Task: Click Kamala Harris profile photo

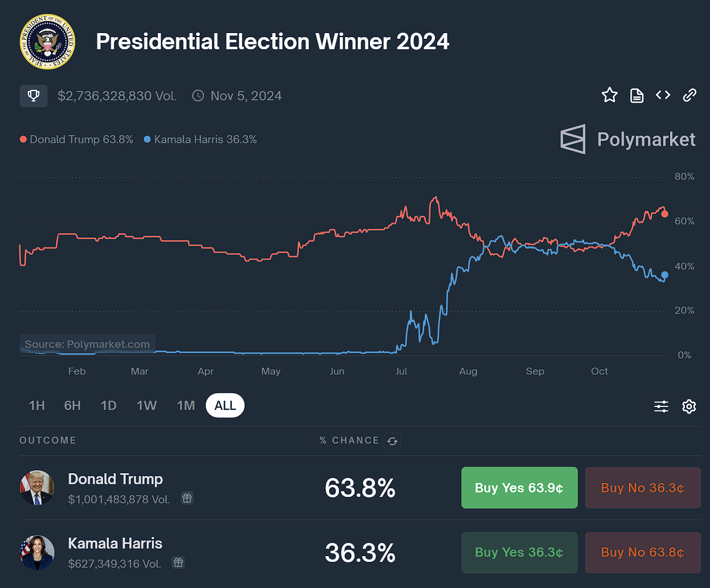Action: click(x=37, y=552)
